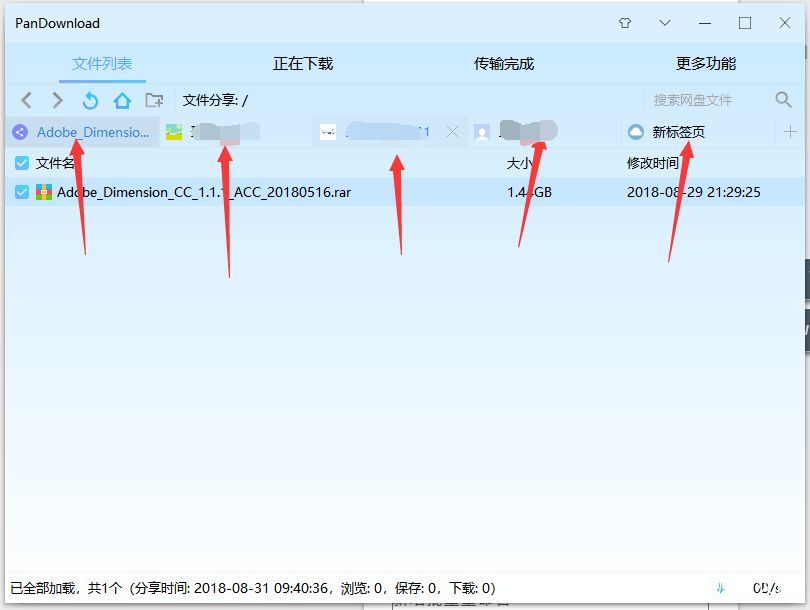The height and width of the screenshot is (610, 810).
Task: Open the 正在下载 tab
Action: pyautogui.click(x=303, y=64)
